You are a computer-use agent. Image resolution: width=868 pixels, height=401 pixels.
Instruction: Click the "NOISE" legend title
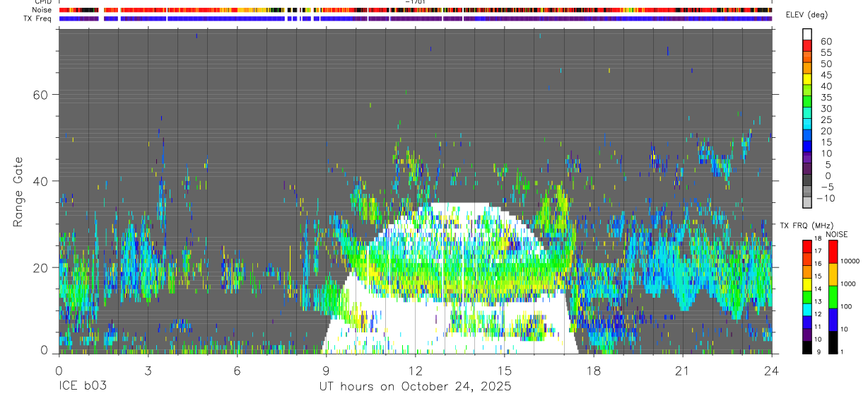point(836,234)
